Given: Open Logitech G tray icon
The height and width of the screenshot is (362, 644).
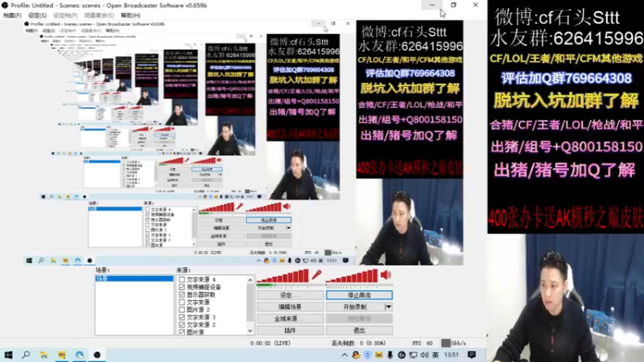Looking at the screenshot, I should tap(402, 355).
